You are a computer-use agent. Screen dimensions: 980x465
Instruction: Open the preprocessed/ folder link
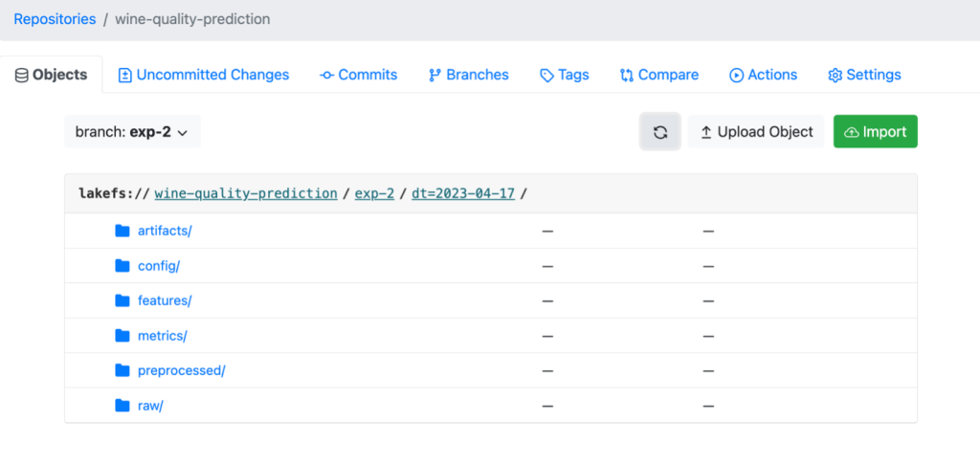click(x=181, y=370)
